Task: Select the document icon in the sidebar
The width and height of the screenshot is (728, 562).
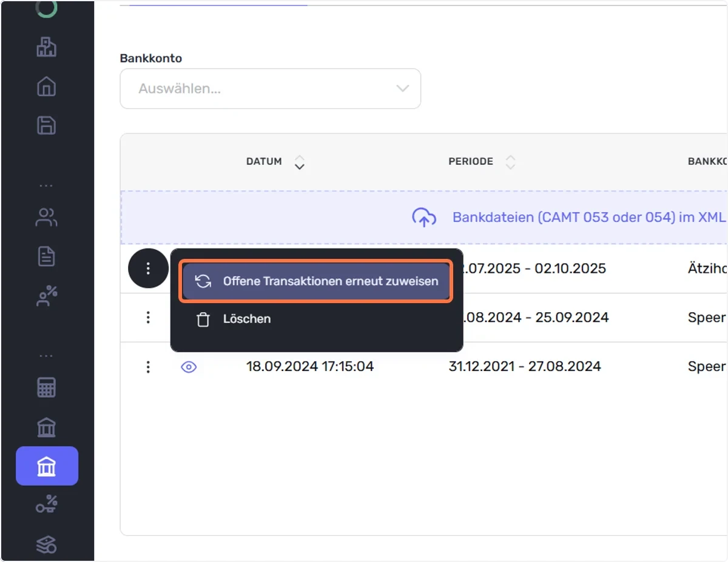Action: [x=47, y=256]
